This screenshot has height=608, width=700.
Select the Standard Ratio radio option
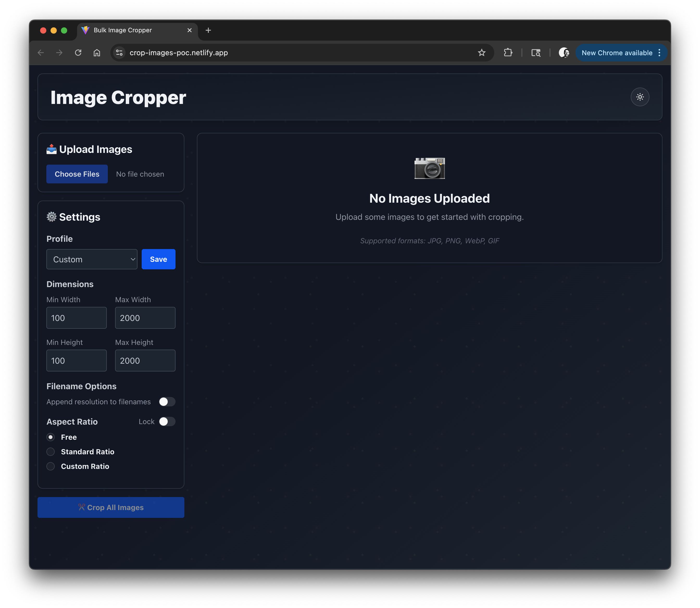51,452
